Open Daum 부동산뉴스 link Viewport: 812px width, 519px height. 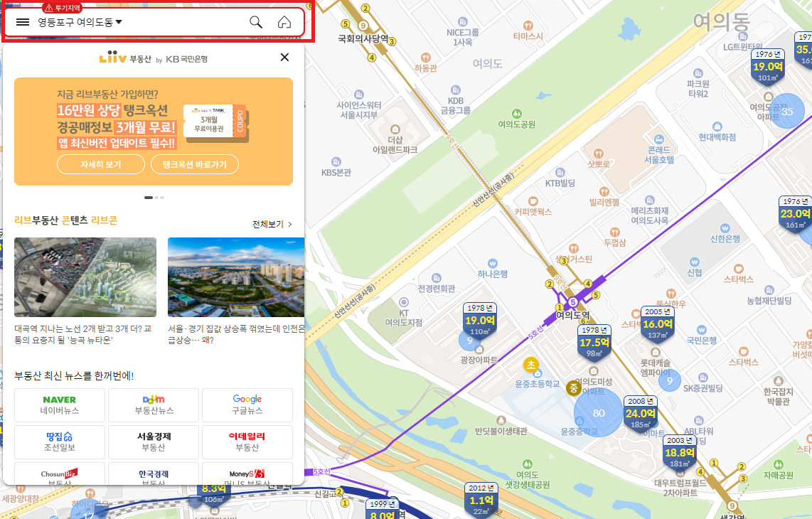(x=154, y=405)
